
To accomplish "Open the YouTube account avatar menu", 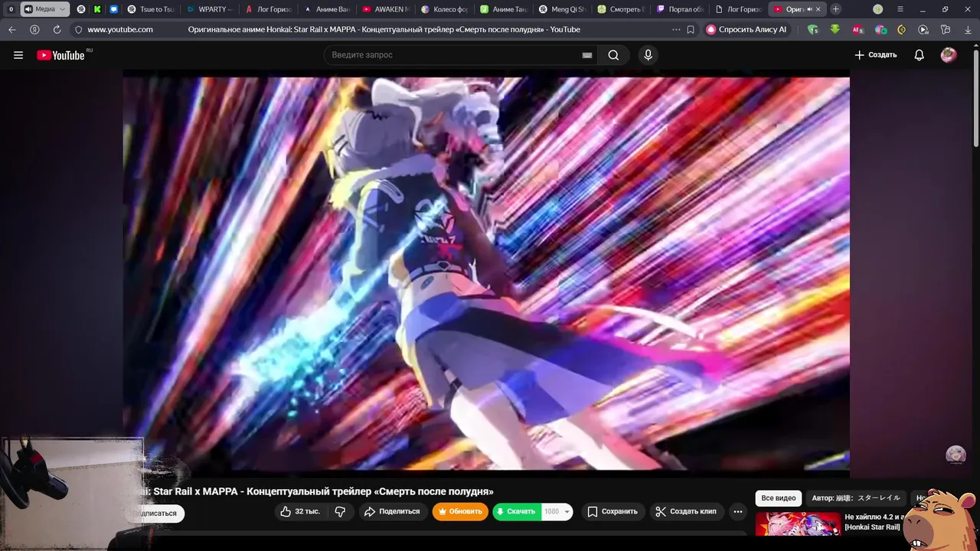I will (949, 55).
